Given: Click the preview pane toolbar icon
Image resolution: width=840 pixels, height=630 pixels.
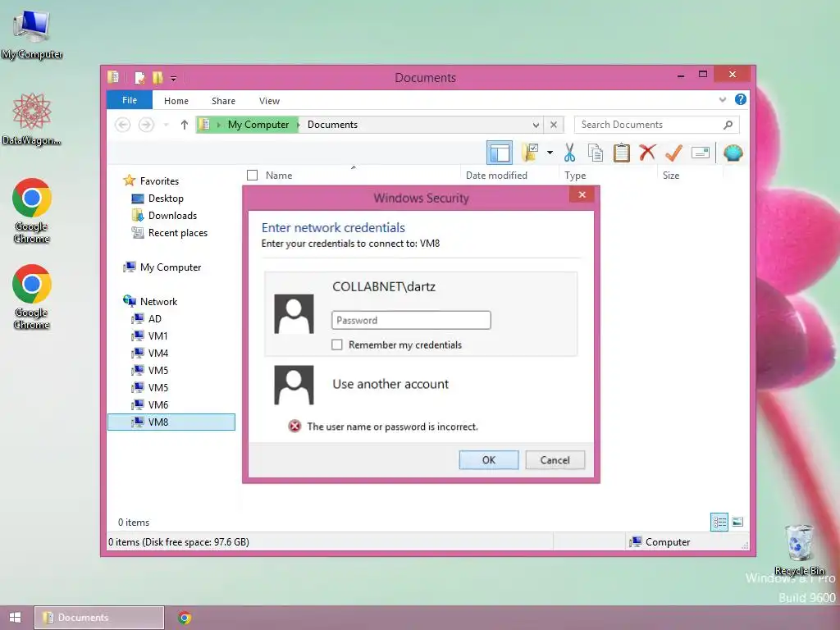Looking at the screenshot, I should [500, 153].
